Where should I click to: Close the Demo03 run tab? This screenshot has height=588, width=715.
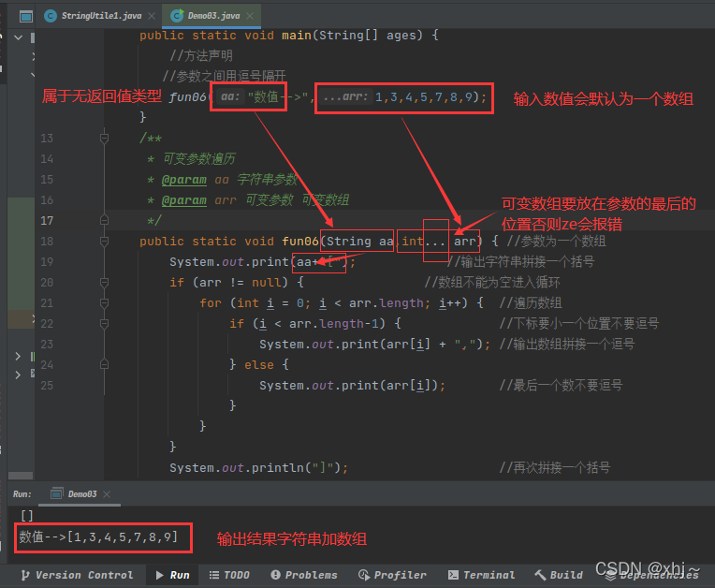107,494
